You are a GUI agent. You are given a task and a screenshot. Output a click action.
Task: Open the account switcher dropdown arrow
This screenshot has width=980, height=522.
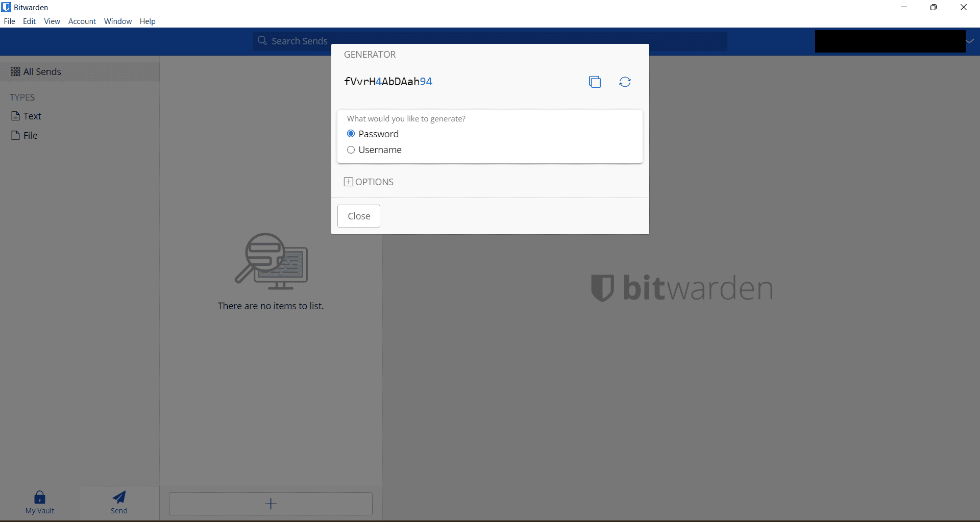click(970, 41)
